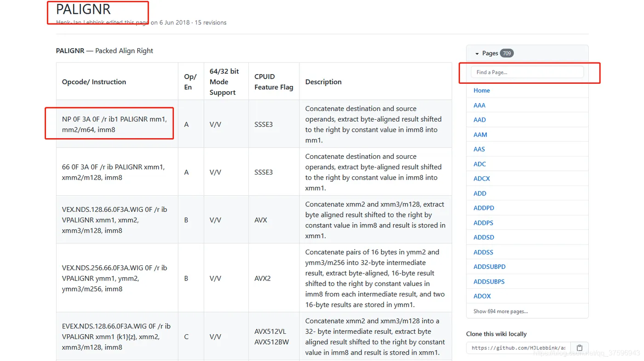The width and height of the screenshot is (644, 361).
Task: Open the ADDSD page link
Action: [x=484, y=238]
